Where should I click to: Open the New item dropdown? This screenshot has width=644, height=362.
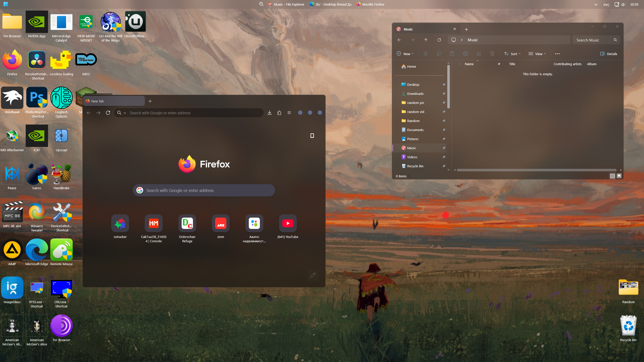(x=405, y=54)
